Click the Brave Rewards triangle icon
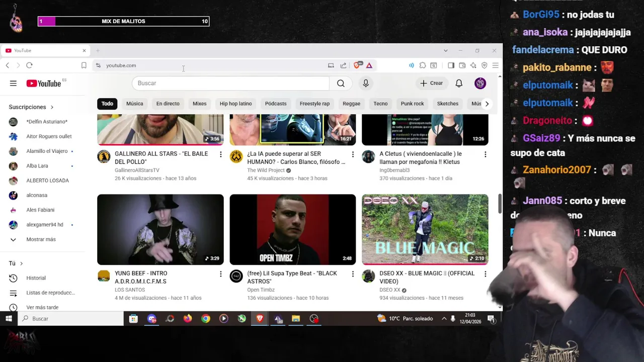 click(369, 65)
